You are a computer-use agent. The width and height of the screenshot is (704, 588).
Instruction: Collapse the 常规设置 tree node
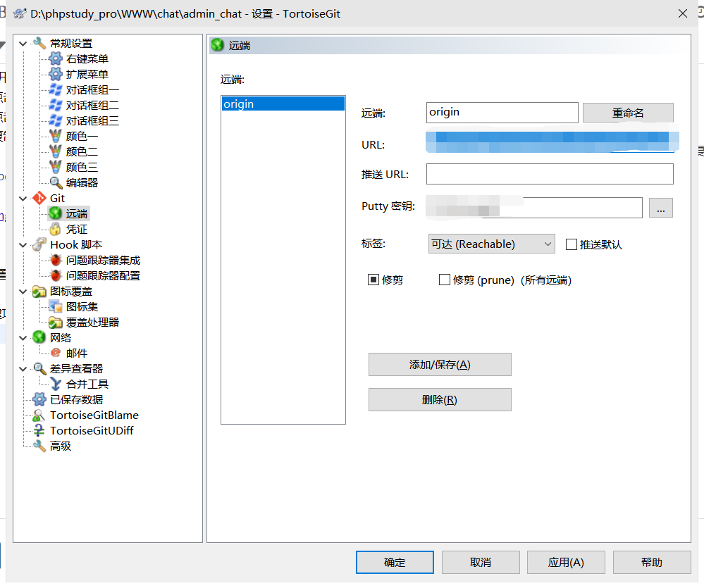[23, 44]
